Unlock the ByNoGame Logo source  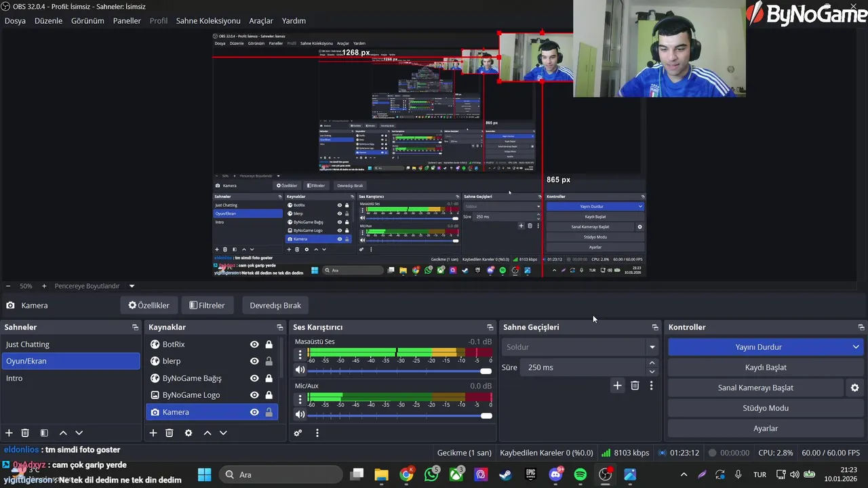click(269, 395)
